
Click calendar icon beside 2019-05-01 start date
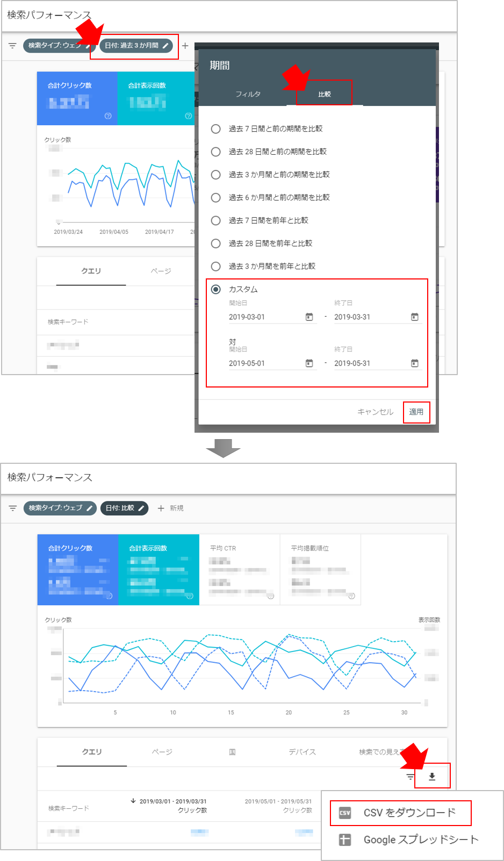(309, 363)
